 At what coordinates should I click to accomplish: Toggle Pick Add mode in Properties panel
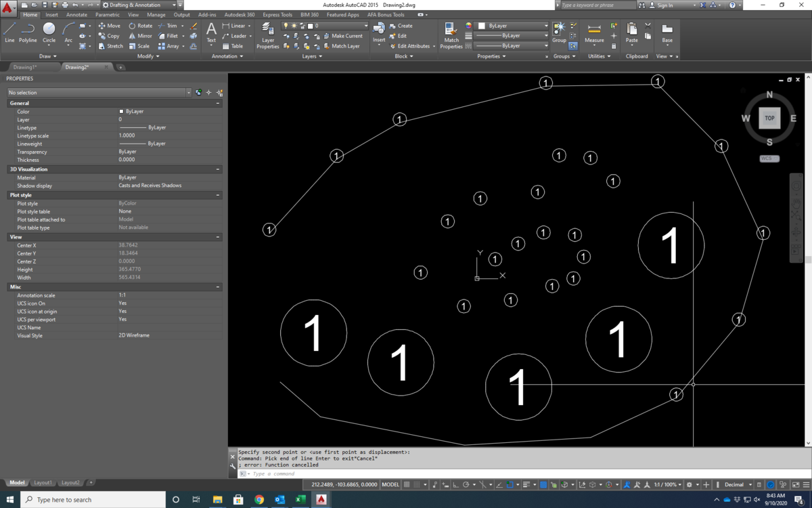pos(198,92)
